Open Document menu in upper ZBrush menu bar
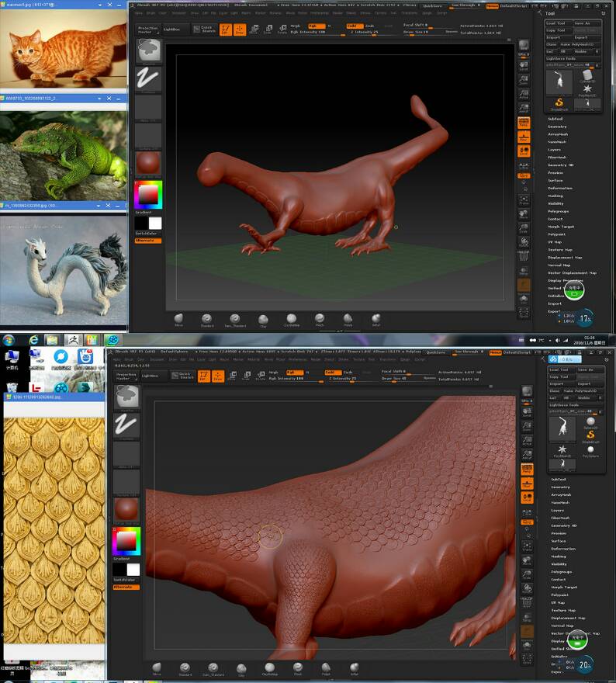616x683 pixels. coord(178,13)
